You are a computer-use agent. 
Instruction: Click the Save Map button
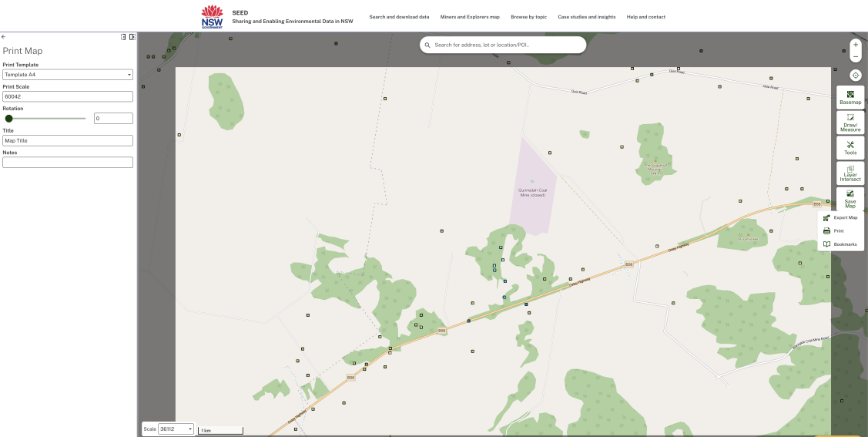click(850, 199)
